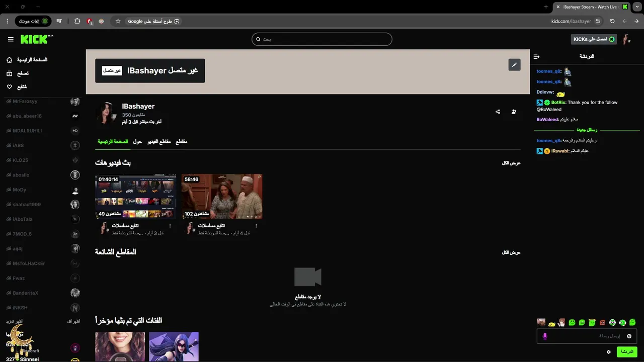Open chat settings gear icon
Viewport: 644px width, 362px height.
[609, 352]
